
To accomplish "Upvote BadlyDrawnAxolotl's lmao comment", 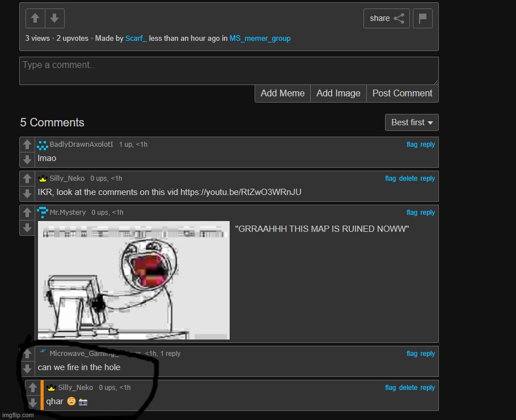I will [x=27, y=145].
